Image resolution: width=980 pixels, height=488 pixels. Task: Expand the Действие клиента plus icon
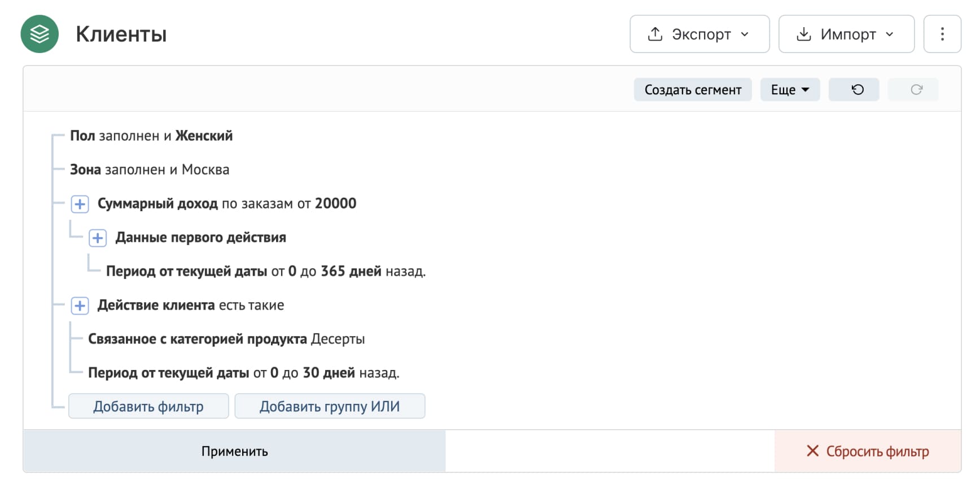[x=80, y=306]
